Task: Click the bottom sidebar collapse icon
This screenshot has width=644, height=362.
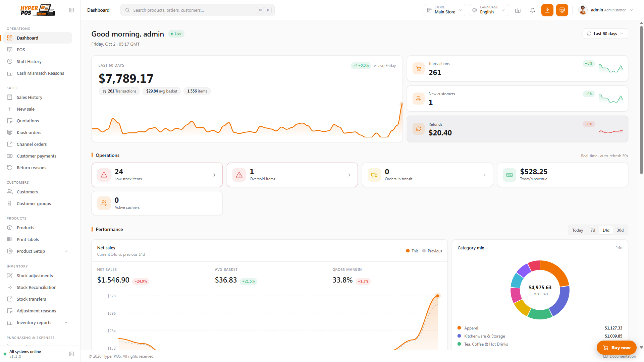Action: pyautogui.click(x=71, y=354)
